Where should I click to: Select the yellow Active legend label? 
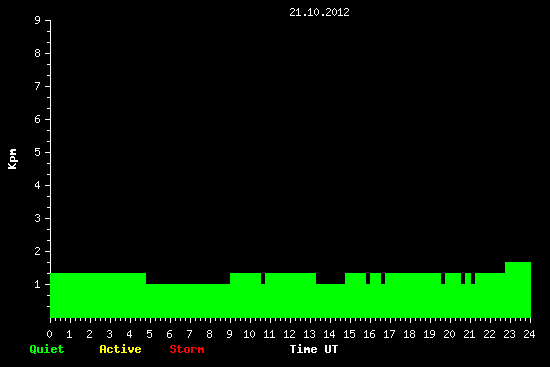coord(120,349)
